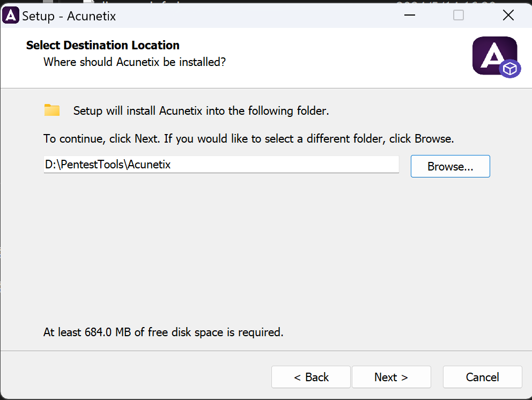
Task: Proceed by clicking Next
Action: [x=391, y=377]
